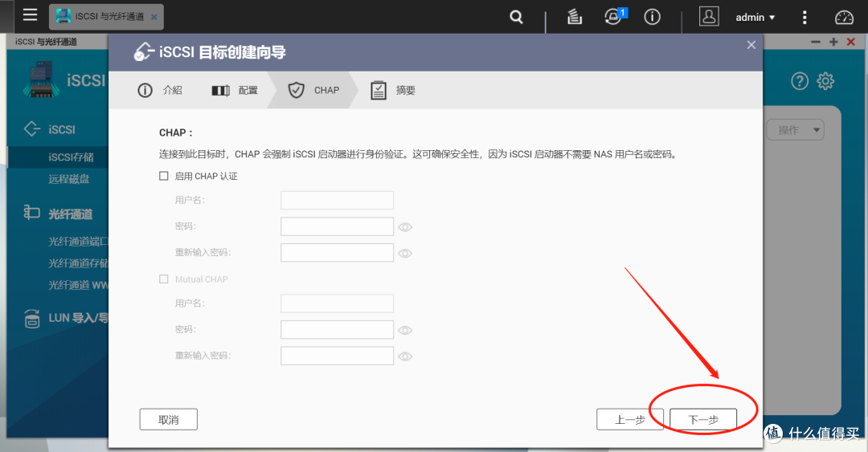This screenshot has width=868, height=452.
Task: Maximize the iSCSI 与光纤通道 window
Action: click(833, 42)
